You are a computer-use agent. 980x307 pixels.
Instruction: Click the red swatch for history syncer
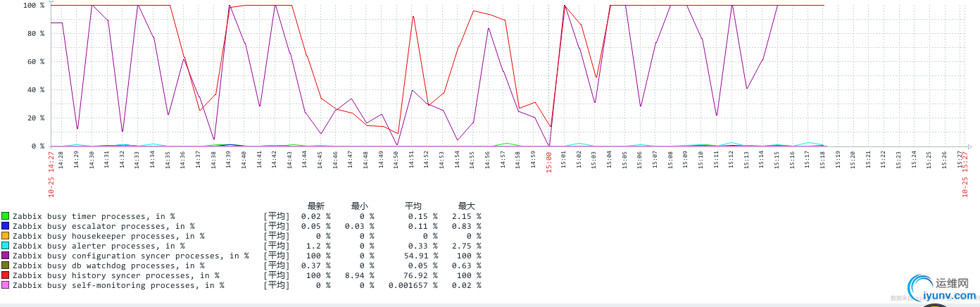point(6,275)
